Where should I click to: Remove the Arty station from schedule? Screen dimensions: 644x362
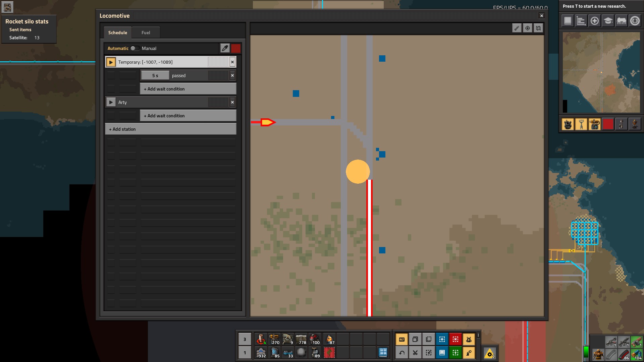pos(232,102)
